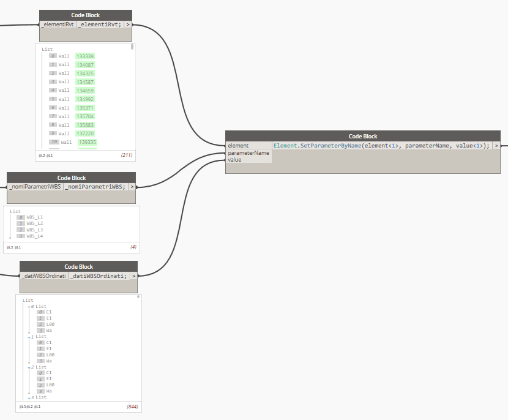Click scrollbar thumb in wall list preview
This screenshot has width=508, height=420.
pyautogui.click(x=132, y=46)
